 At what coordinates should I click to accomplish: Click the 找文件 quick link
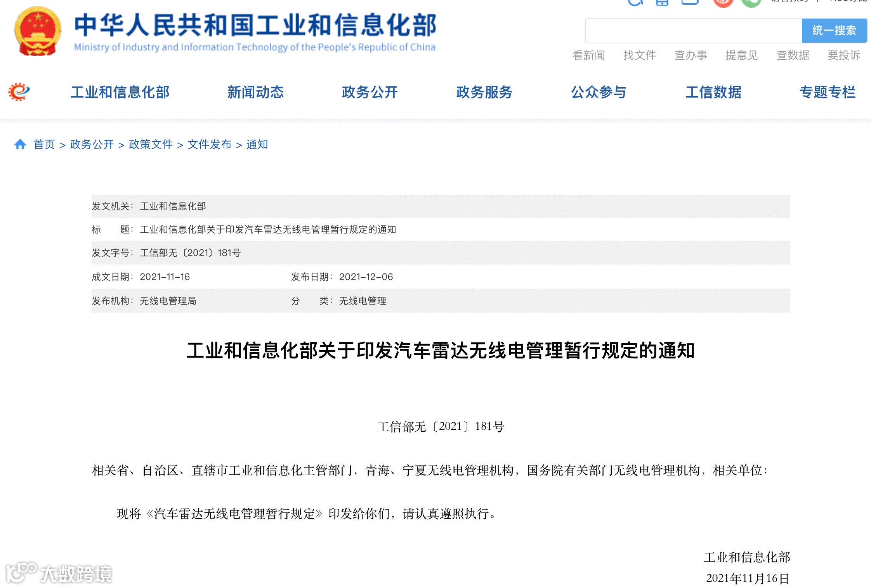(640, 55)
